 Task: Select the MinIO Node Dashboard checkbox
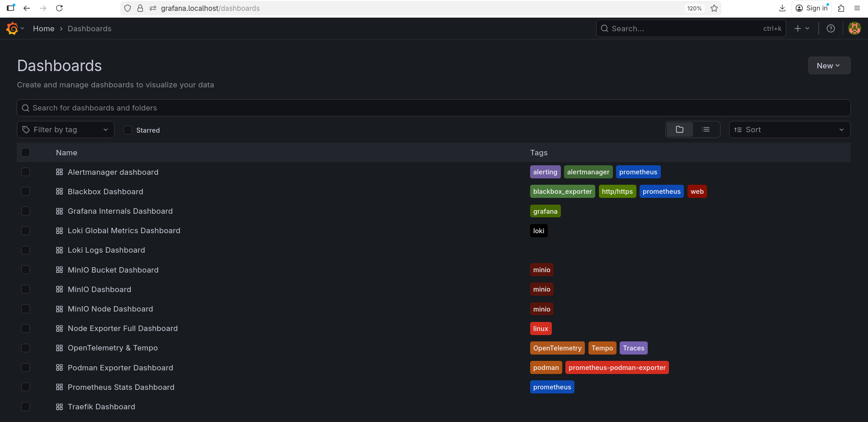pos(26,309)
